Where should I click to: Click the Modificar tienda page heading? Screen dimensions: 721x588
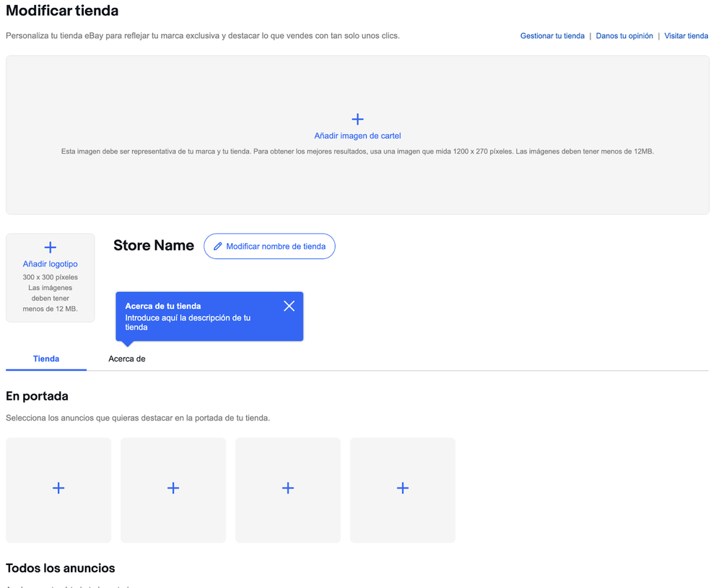click(62, 11)
